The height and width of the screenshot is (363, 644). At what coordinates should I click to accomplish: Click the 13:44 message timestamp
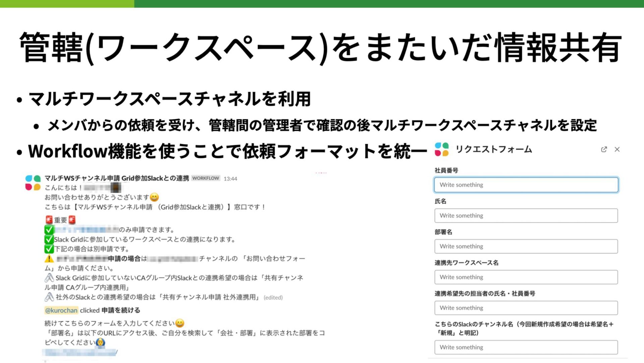click(x=230, y=179)
